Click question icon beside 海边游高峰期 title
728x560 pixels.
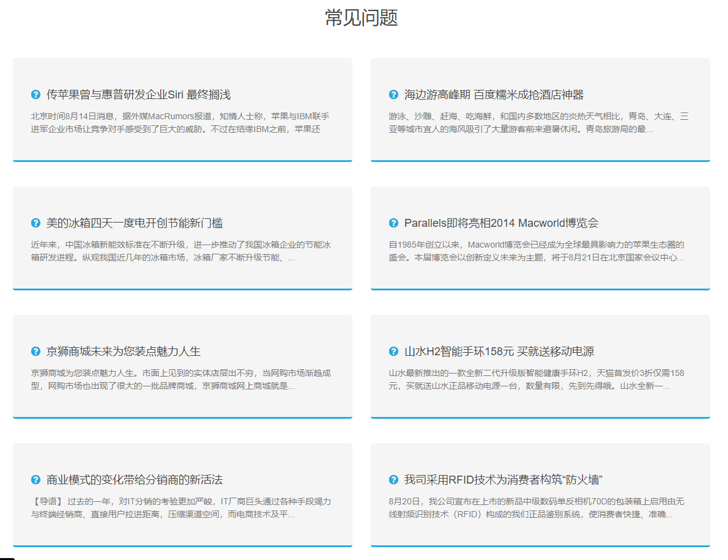393,95
